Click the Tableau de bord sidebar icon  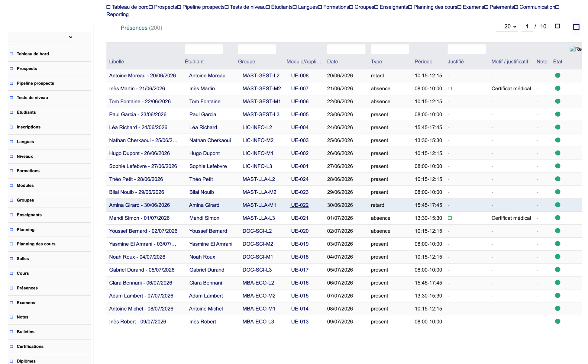[11, 54]
